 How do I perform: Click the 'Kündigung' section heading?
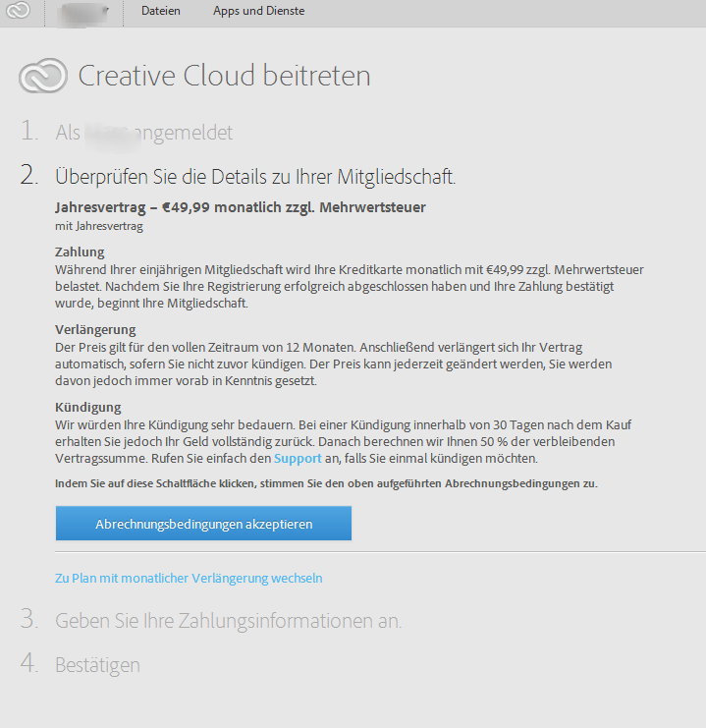tap(88, 407)
